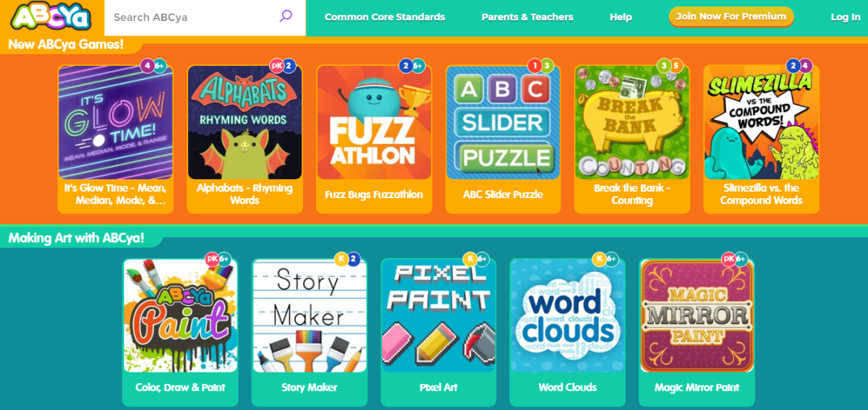Click the PK grade badge on Alphabats
This screenshot has width=868, height=410.
point(276,66)
